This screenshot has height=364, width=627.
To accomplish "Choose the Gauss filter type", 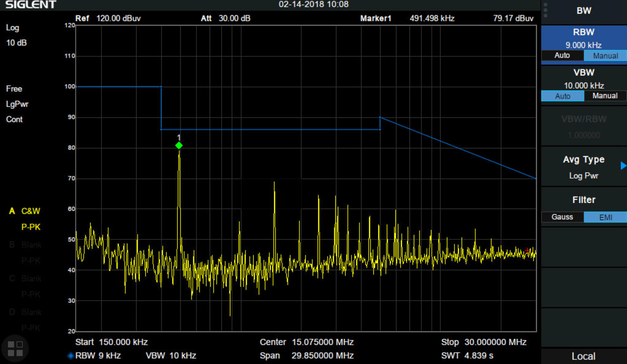I will point(562,217).
